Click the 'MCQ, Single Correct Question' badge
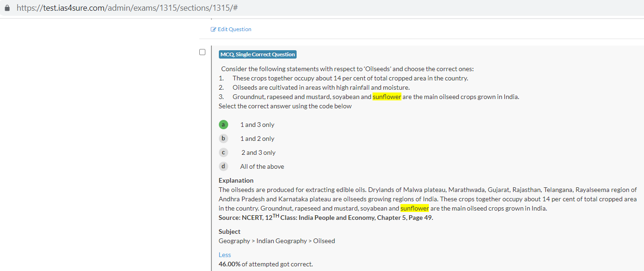 pyautogui.click(x=258, y=54)
